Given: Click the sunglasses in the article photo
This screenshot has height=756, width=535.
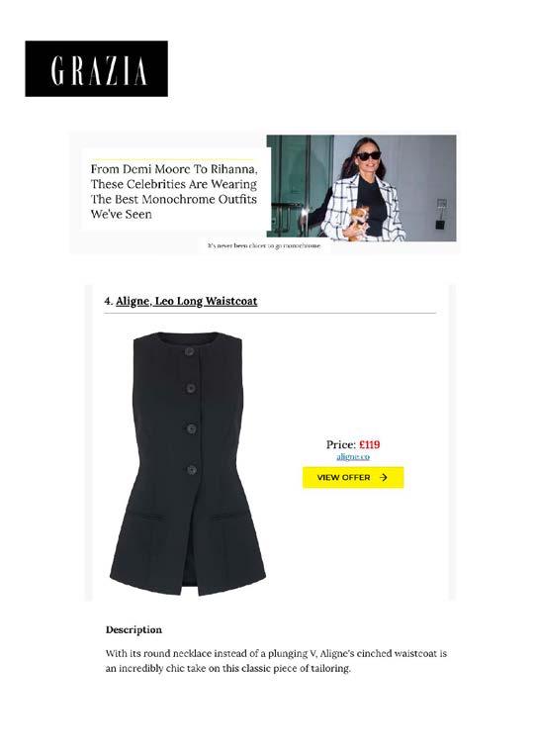Looking at the screenshot, I should (x=368, y=155).
